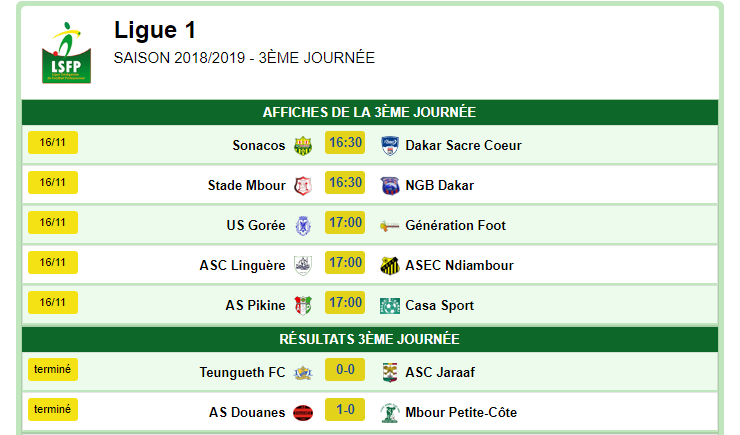
Task: Open the ASC Linguère team link
Action: (x=242, y=266)
